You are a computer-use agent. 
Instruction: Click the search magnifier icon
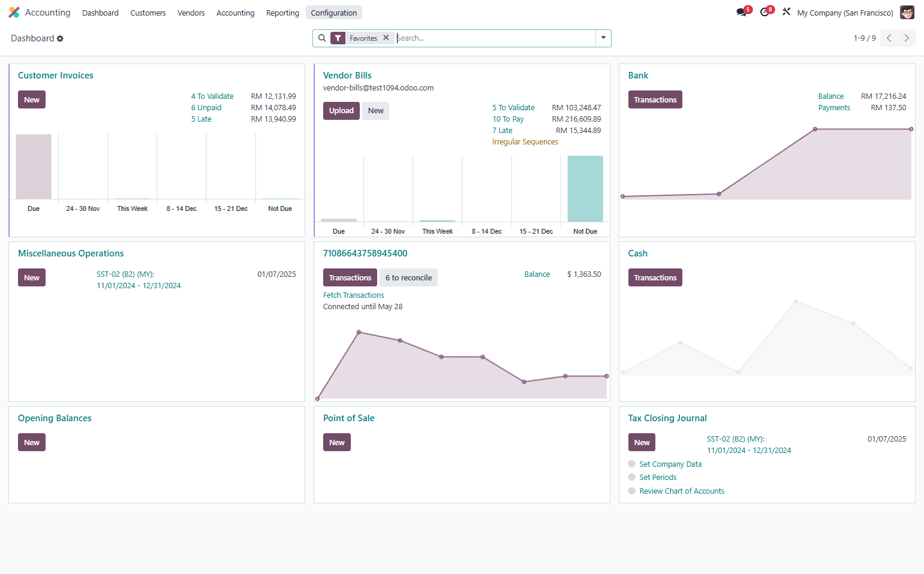322,38
